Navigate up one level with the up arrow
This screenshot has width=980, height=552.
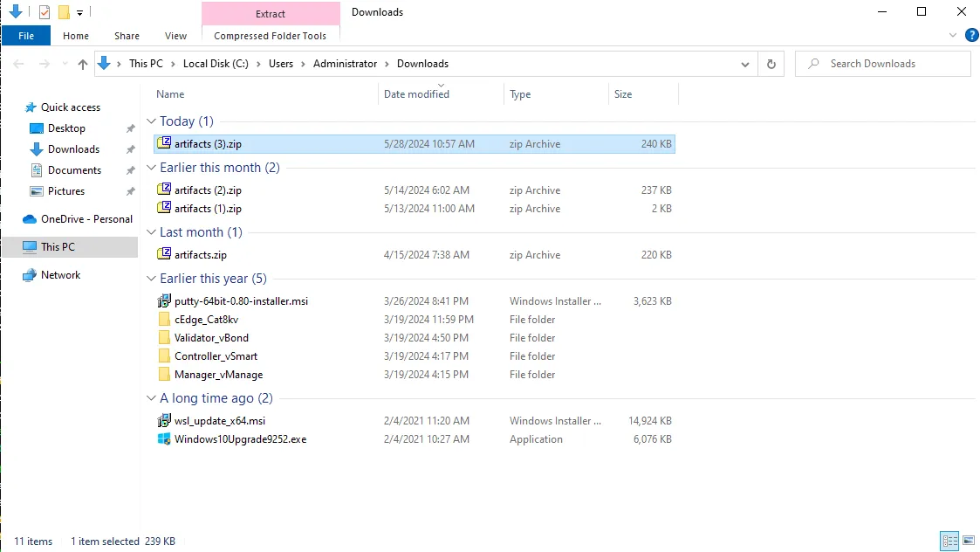(82, 63)
